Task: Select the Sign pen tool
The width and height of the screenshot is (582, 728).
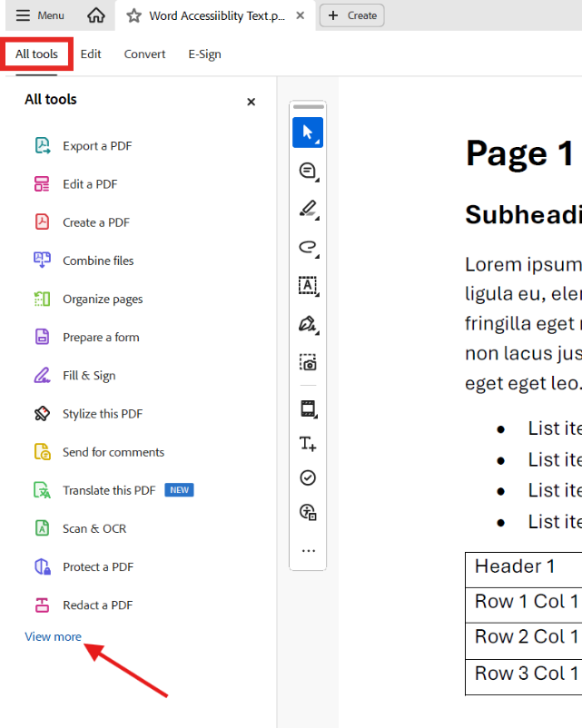Action: [308, 324]
